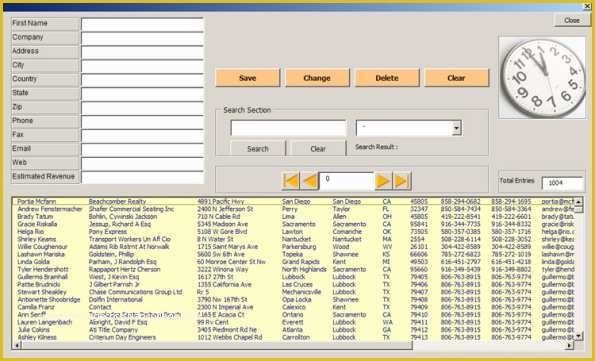Select the Tyler Hendershott row
This screenshot has width=595, height=361.
[x=293, y=270]
